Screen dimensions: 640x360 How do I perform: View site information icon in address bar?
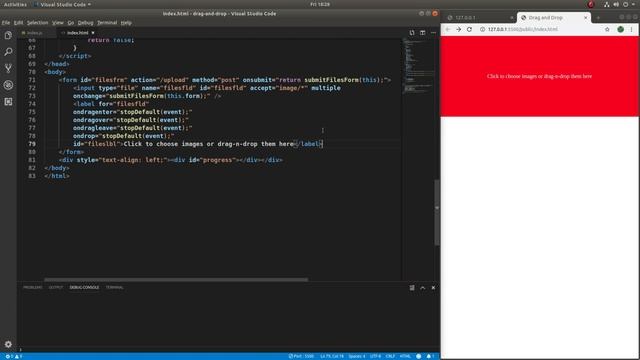[x=482, y=29]
